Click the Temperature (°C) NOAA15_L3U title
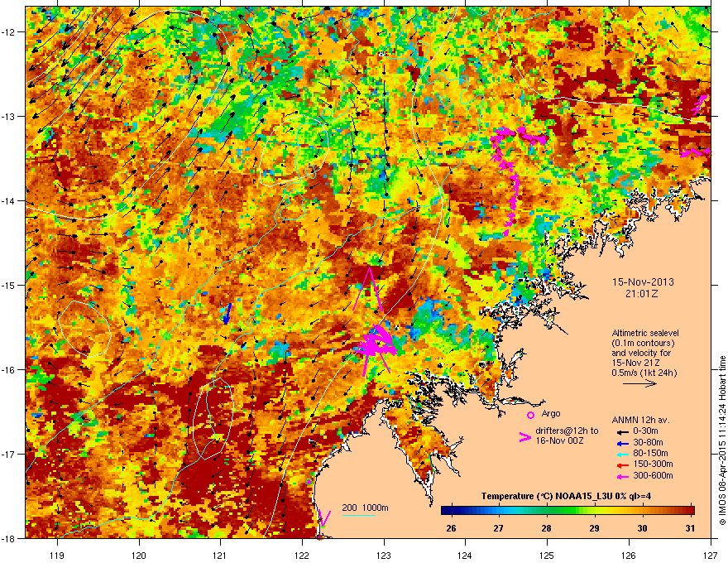The height and width of the screenshot is (563, 728). click(x=566, y=496)
